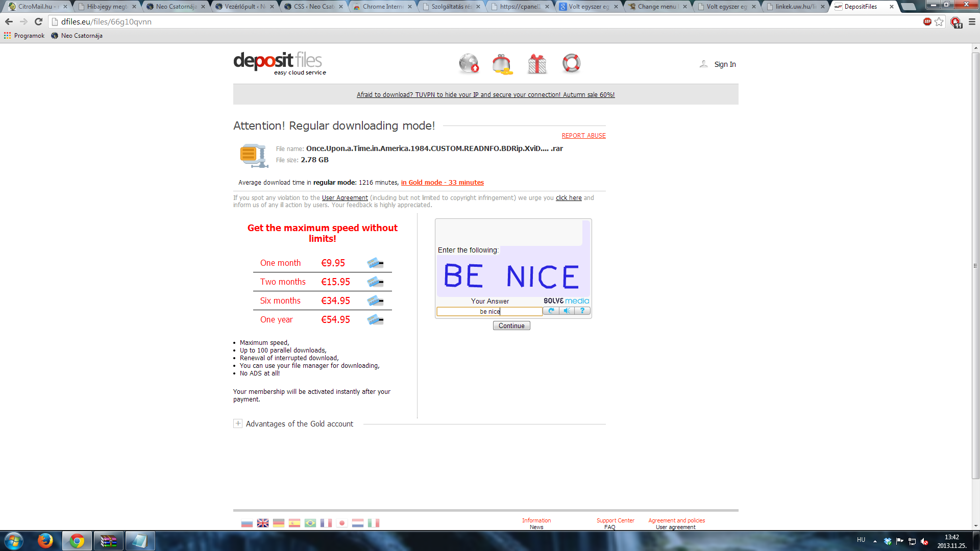Select the Two months €15.95 payment card icon
Image resolution: width=980 pixels, height=551 pixels.
point(375,282)
